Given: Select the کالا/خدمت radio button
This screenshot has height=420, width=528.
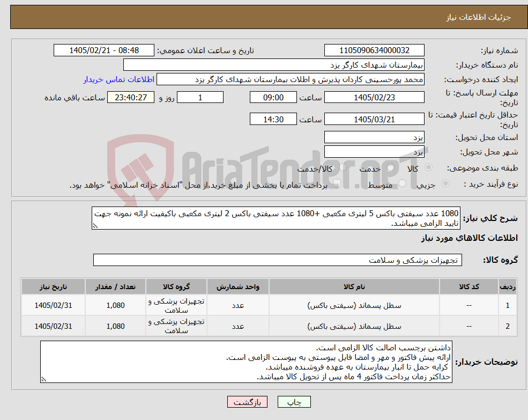Looking at the screenshot, I should [x=343, y=167].
